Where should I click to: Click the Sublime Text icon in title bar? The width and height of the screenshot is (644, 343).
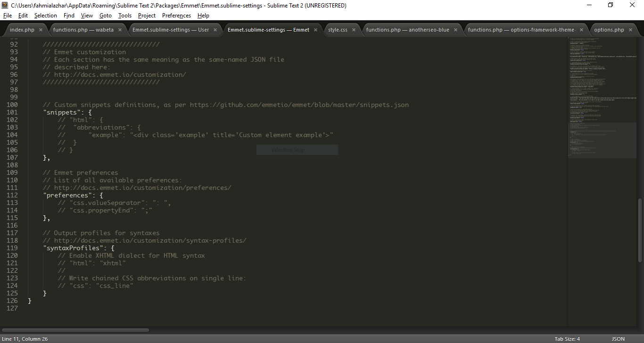[5, 5]
